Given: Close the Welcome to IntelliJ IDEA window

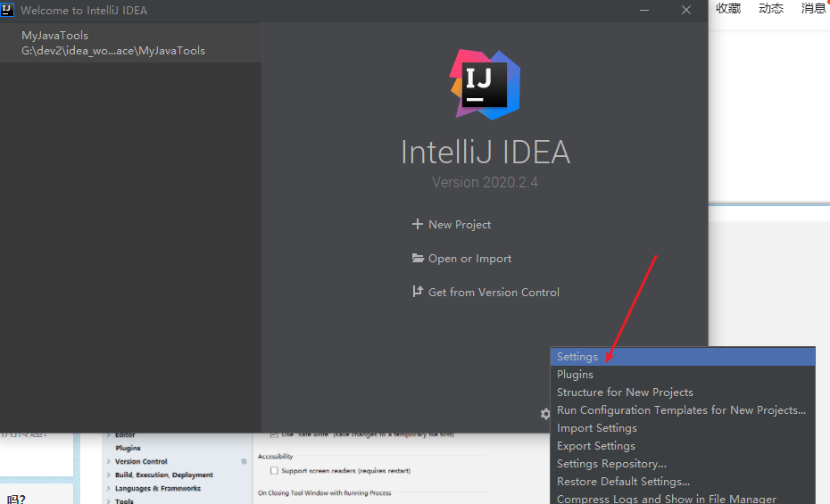Looking at the screenshot, I should click(686, 10).
